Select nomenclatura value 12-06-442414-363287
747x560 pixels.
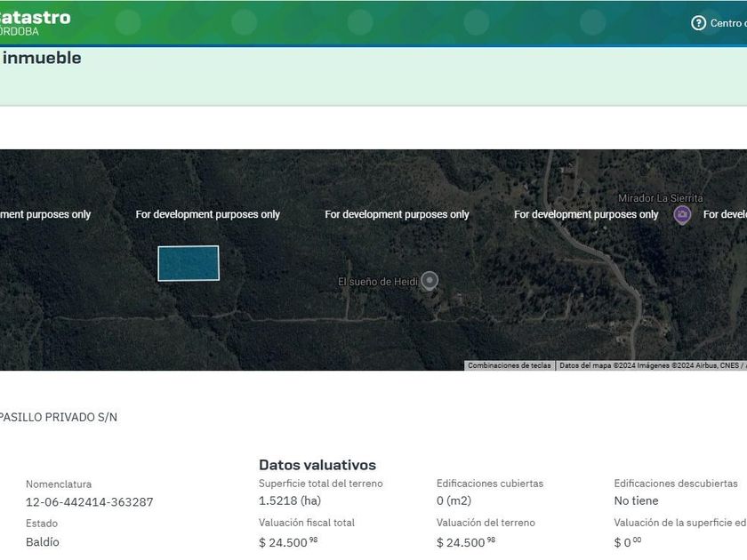click(x=90, y=502)
